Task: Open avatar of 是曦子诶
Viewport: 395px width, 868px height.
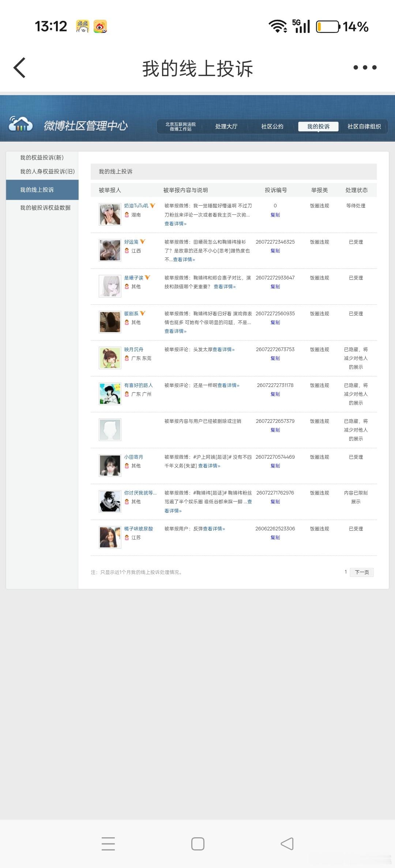Action: [x=110, y=286]
